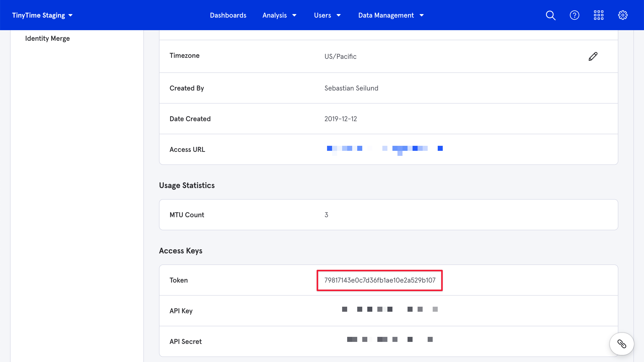Click the Access Keys heading
Image resolution: width=644 pixels, height=362 pixels.
point(181,251)
